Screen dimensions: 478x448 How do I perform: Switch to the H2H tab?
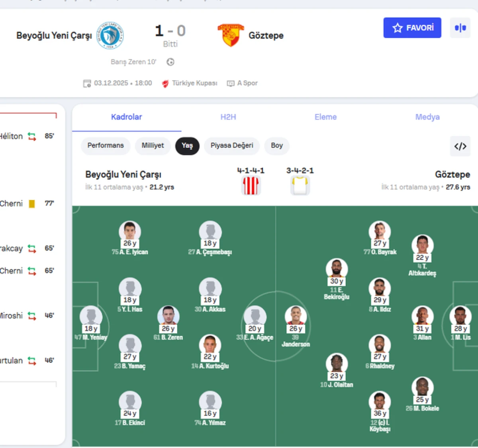pyautogui.click(x=228, y=117)
